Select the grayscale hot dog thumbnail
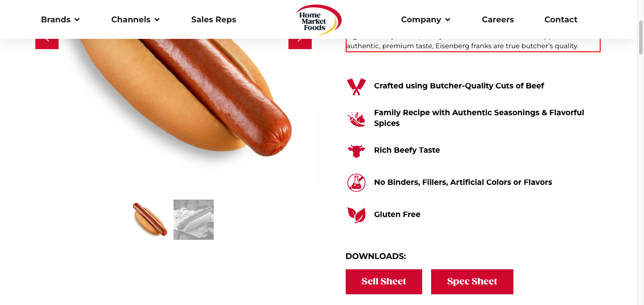 click(194, 220)
